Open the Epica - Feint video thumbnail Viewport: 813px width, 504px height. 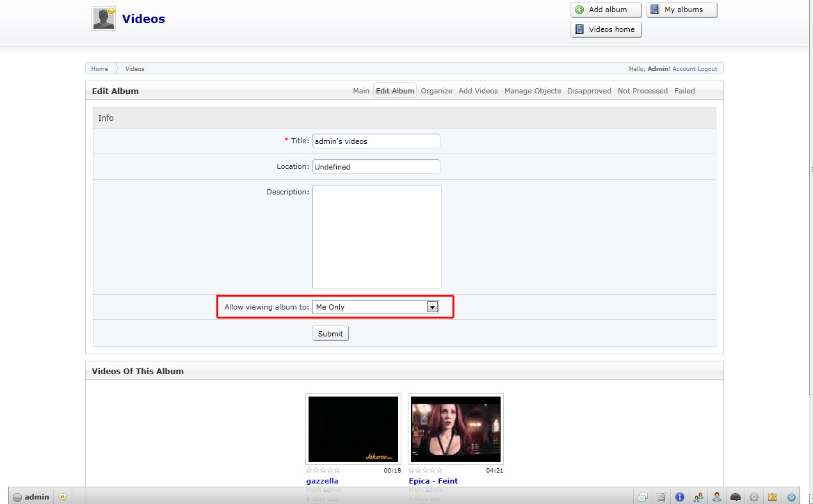tap(455, 429)
